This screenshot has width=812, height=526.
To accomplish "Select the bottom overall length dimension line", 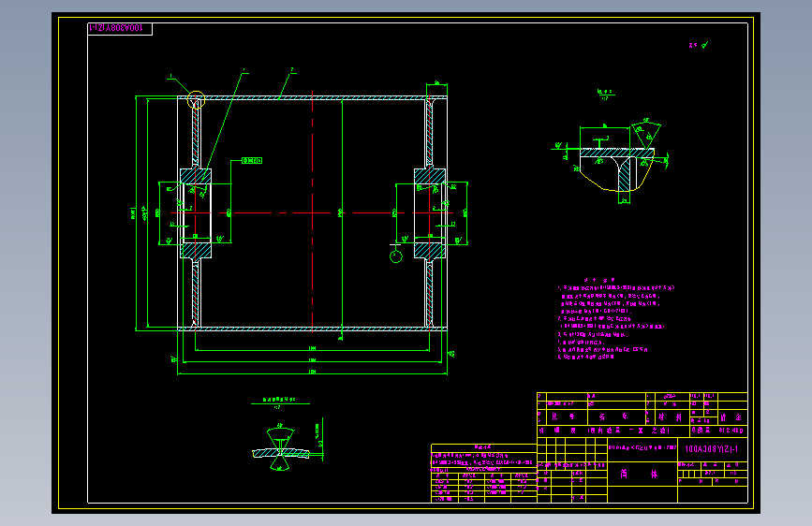I will [312, 373].
